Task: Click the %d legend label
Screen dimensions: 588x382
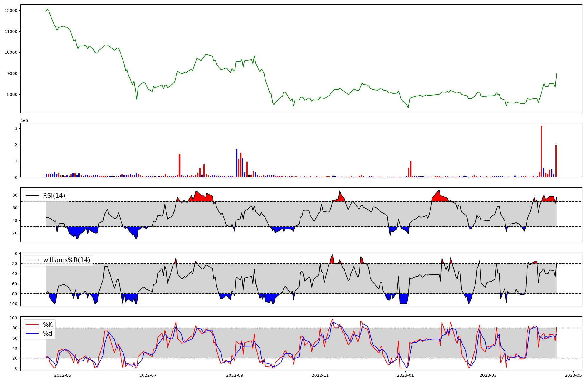Action: [48, 334]
